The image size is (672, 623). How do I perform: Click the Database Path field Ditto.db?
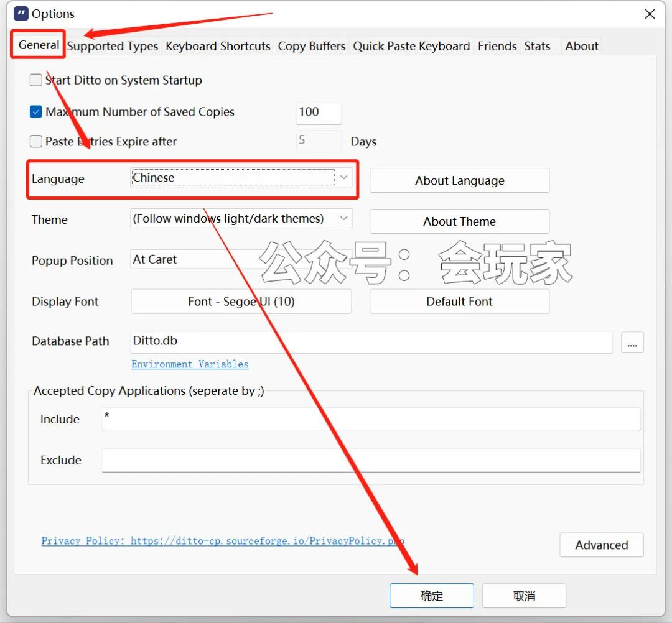coord(371,342)
